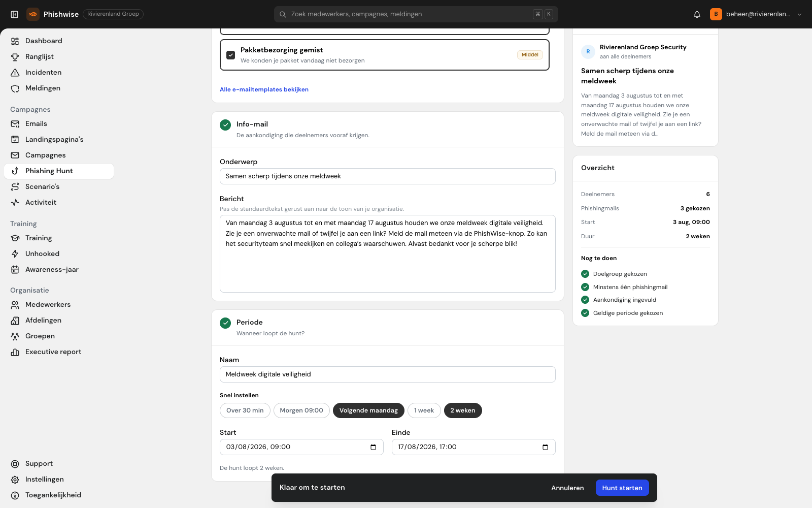Viewport: 812px width, 508px height.
Task: Uncheck the Pakketbezorging gemist template checkbox
Action: (231, 55)
